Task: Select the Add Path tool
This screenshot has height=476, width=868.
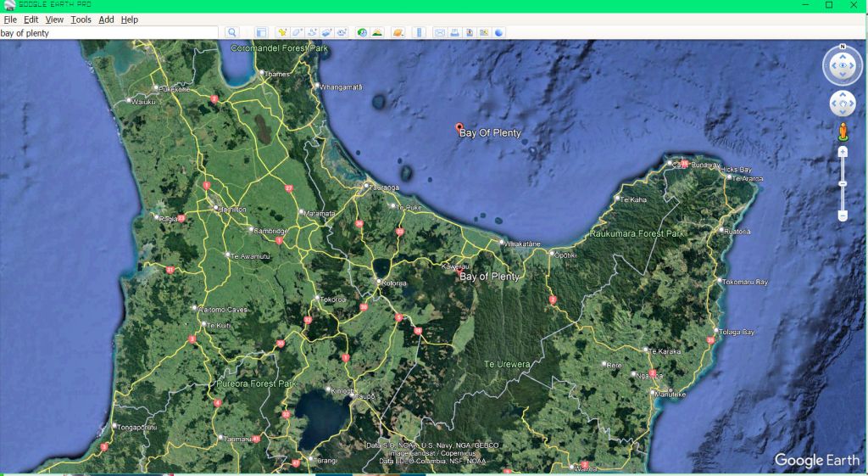Action: pos(312,32)
